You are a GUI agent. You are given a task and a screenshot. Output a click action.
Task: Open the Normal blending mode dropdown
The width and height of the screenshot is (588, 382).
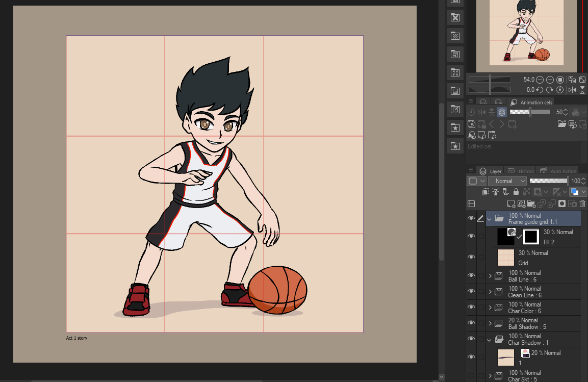tap(507, 181)
